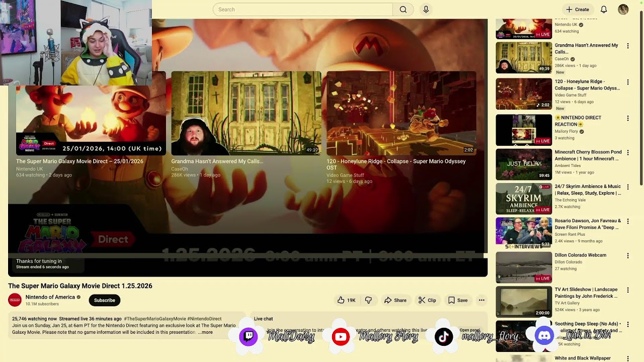Open options menu for Rosario Dawson video
Screen dimensions: 644x362
tap(627, 221)
